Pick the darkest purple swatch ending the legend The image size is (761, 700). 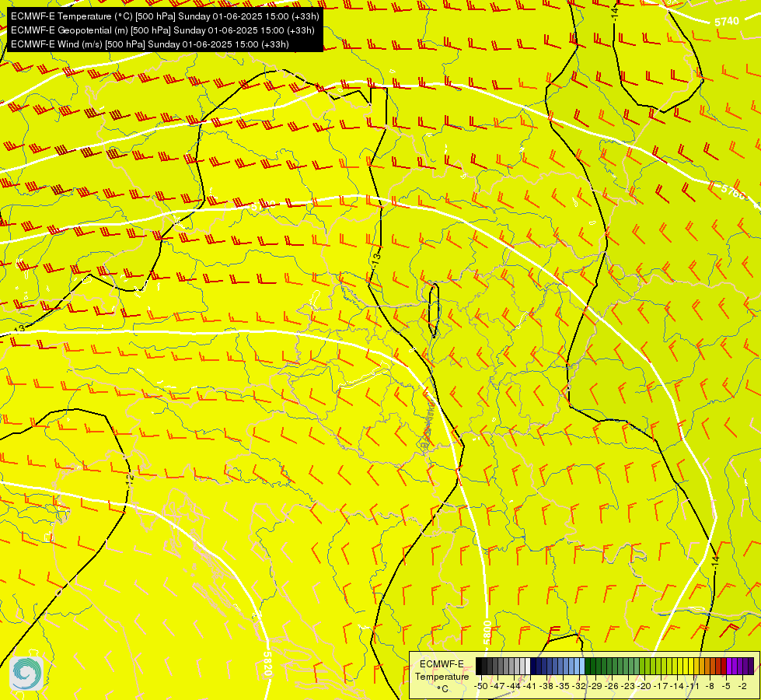tap(751, 666)
